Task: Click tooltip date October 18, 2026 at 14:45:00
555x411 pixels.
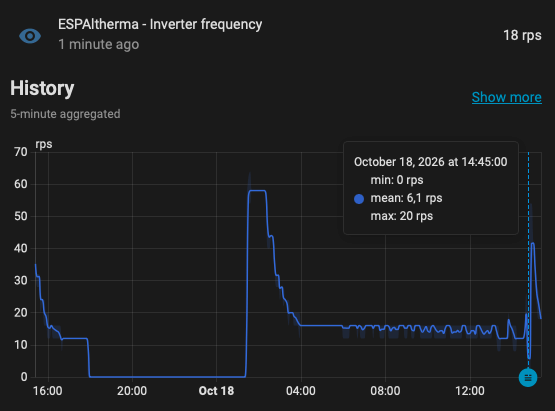Action: pyautogui.click(x=430, y=162)
